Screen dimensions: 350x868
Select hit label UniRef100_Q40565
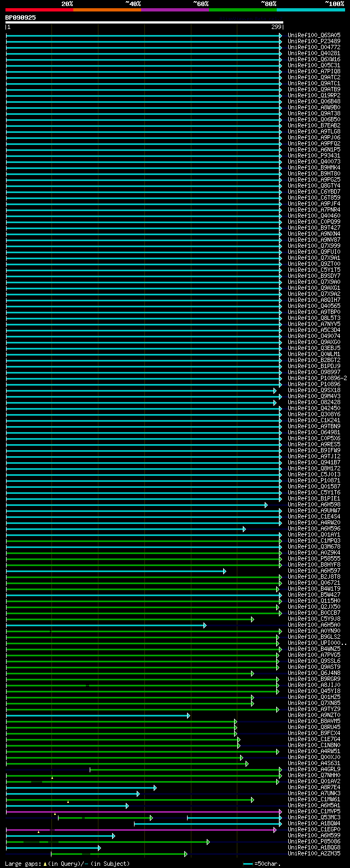pos(314,306)
